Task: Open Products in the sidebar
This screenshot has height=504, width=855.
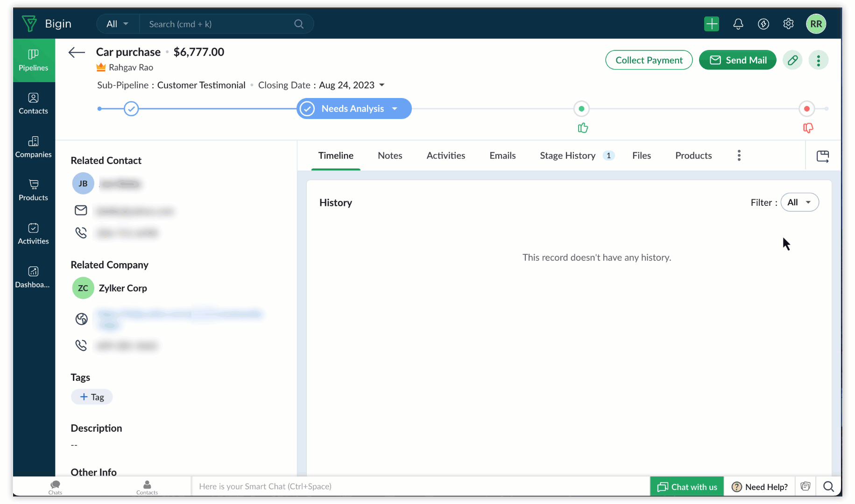Action: [34, 190]
